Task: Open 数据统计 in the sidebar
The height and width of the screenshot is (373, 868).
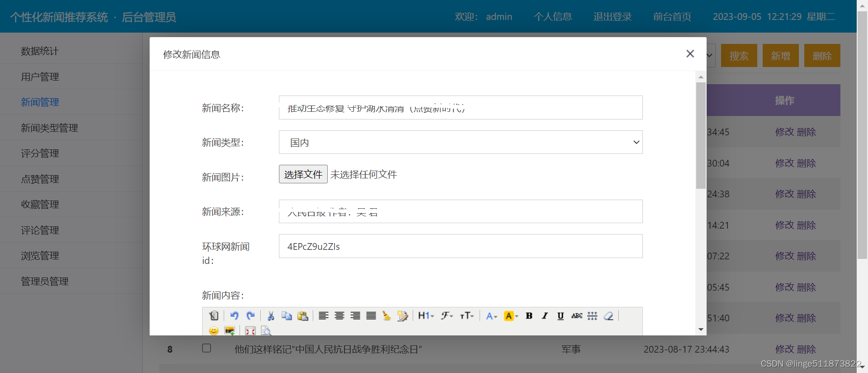Action: pyautogui.click(x=40, y=51)
